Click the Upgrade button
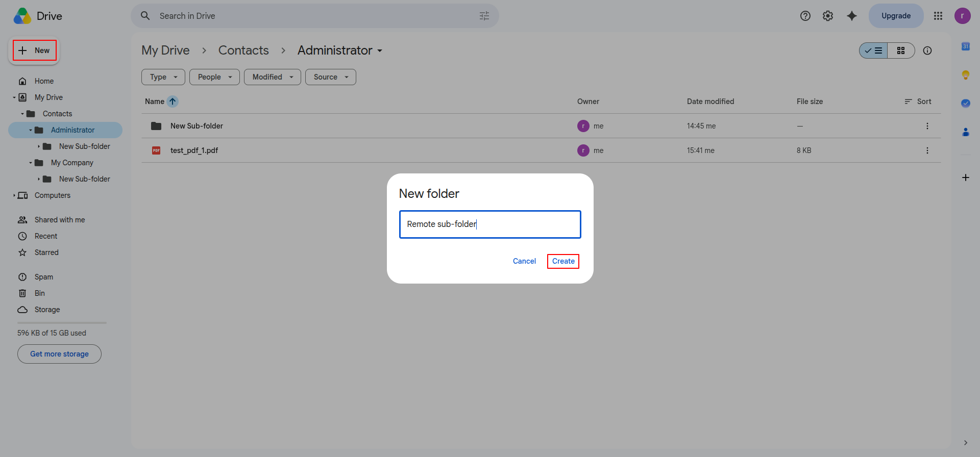 [x=896, y=16]
